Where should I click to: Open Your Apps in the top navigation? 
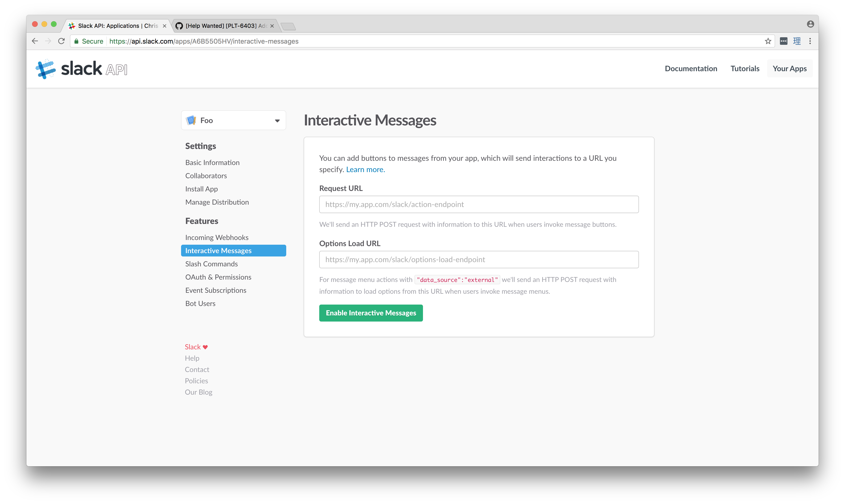coord(789,69)
